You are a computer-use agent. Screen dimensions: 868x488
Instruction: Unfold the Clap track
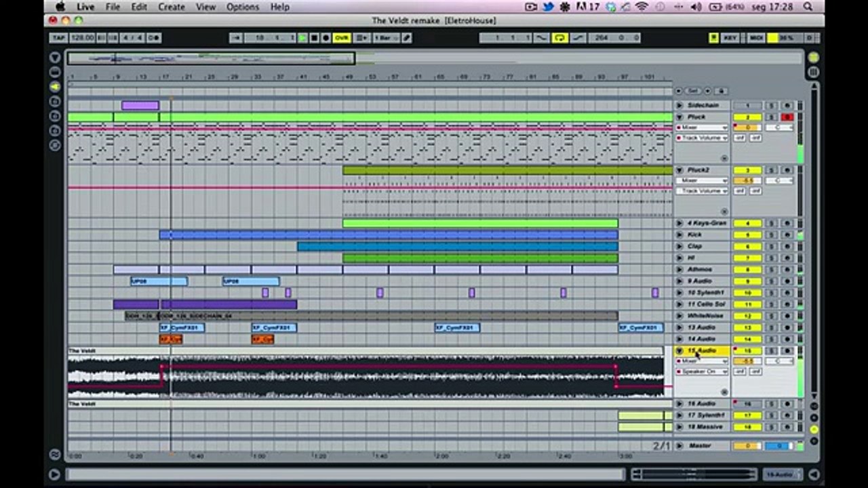pos(679,246)
